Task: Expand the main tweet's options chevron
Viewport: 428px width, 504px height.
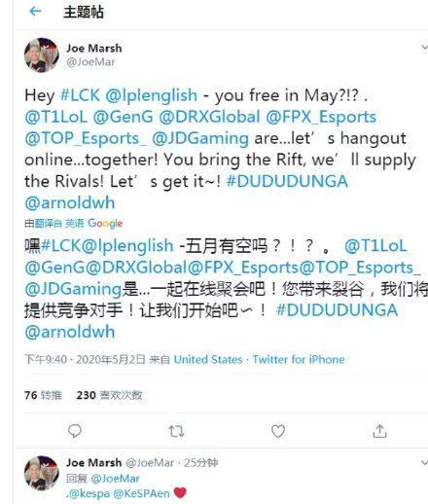Action: (424, 48)
